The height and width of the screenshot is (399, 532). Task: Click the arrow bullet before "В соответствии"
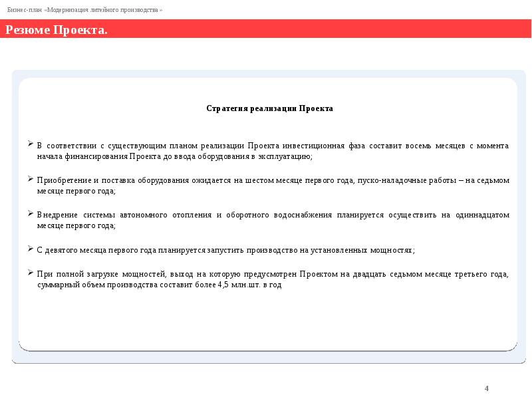(x=31, y=144)
